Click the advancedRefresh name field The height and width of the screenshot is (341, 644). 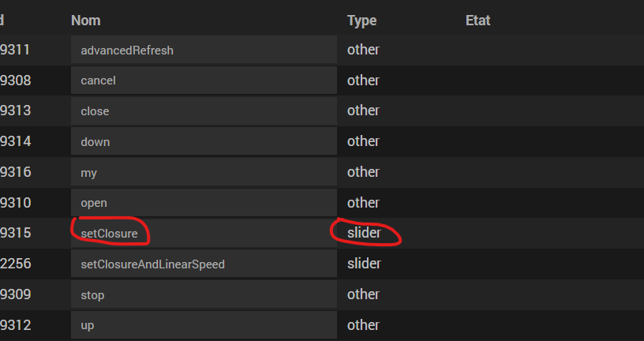[204, 50]
